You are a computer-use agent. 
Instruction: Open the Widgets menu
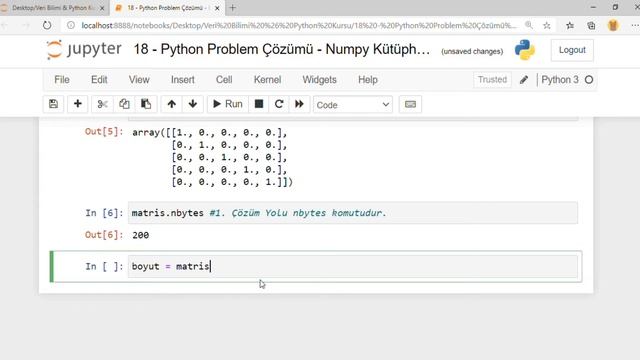click(x=319, y=80)
